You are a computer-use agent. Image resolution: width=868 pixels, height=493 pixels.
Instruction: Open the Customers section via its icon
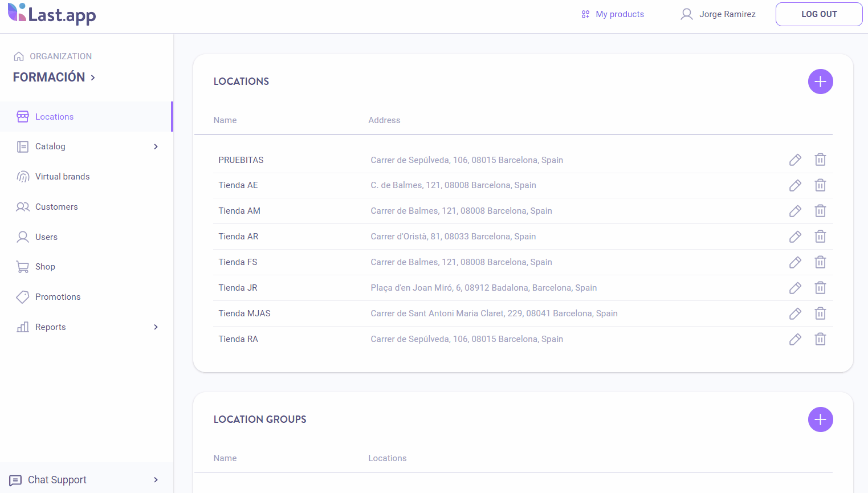[x=23, y=206]
